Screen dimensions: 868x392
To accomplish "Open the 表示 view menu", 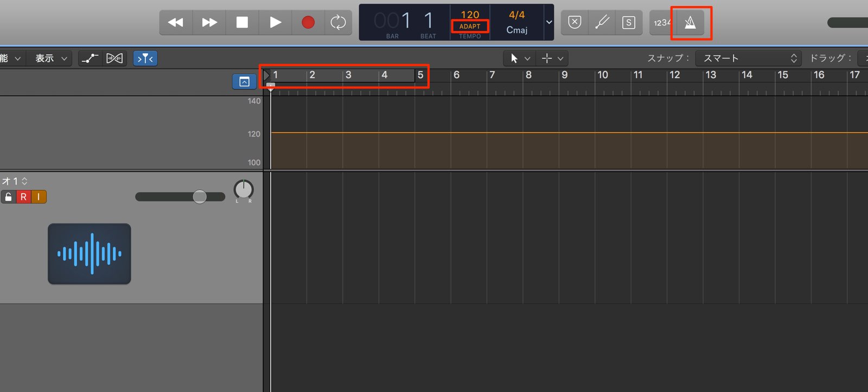I will pyautogui.click(x=52, y=58).
